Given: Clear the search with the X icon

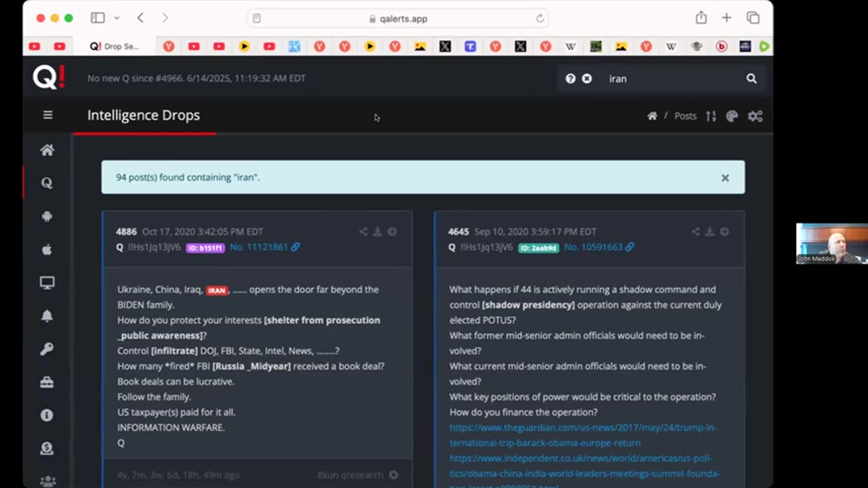Looking at the screenshot, I should pos(587,79).
